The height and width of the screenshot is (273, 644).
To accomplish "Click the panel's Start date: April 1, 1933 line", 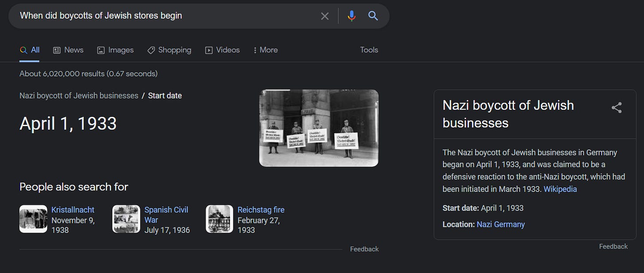I will (483, 208).
